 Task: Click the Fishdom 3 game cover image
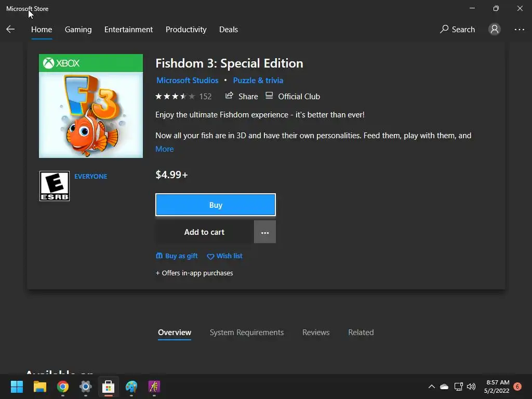tap(91, 106)
